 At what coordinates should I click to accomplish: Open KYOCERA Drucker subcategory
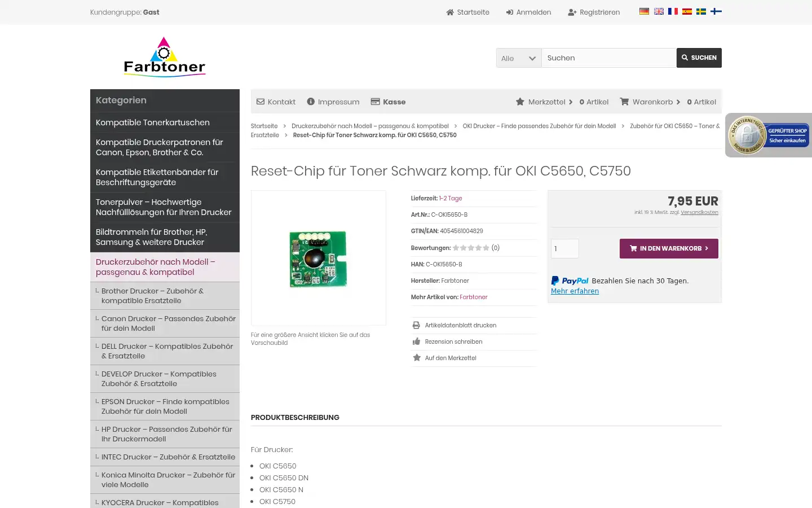coord(165,502)
